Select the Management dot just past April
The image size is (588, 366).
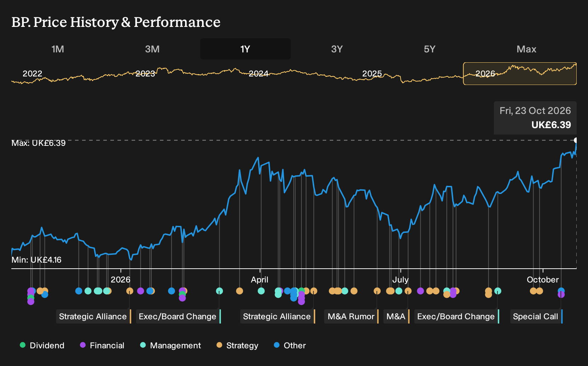click(x=261, y=291)
